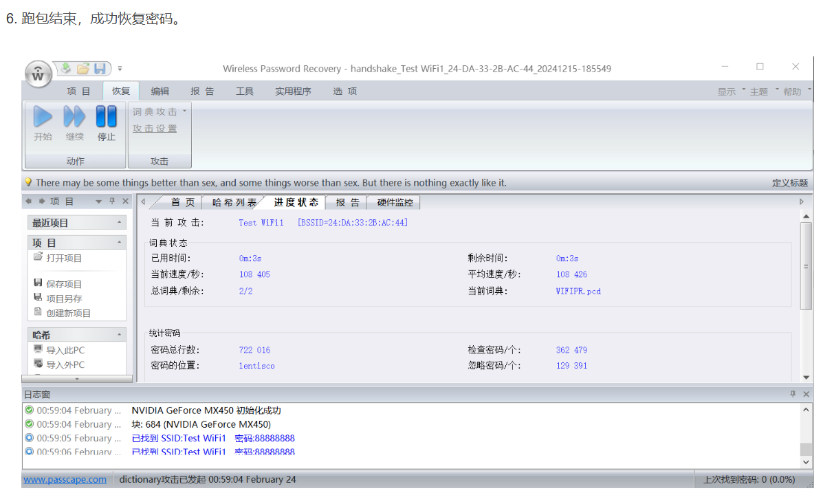
Task: Switch to the 硬件监控 tab
Action: pos(395,202)
